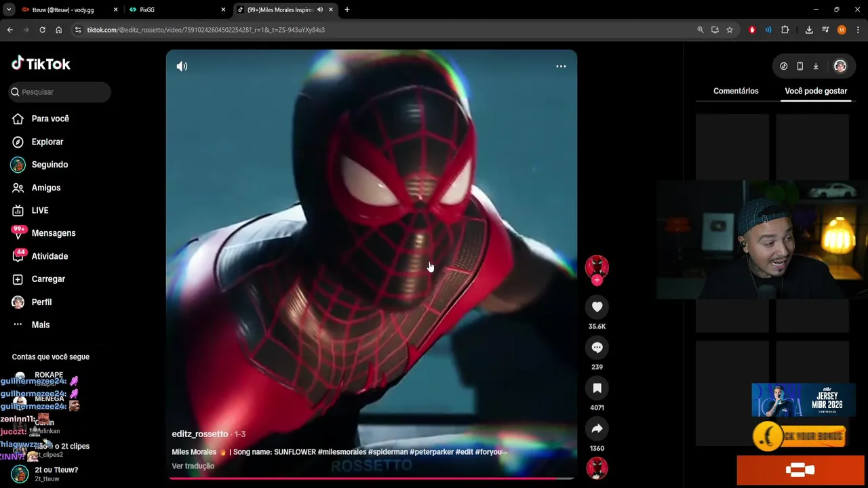Image resolution: width=868 pixels, height=488 pixels.
Task: Open the Seguindo feed
Action: [50, 165]
